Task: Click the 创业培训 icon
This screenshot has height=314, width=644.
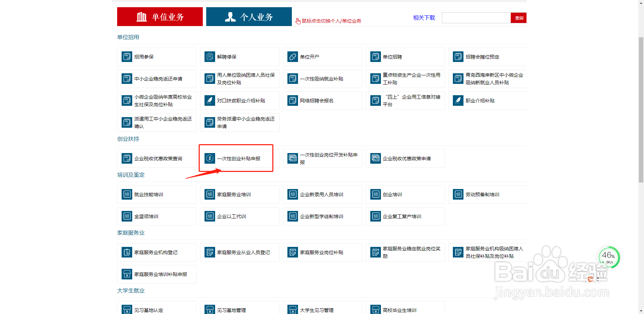Action: tap(375, 194)
